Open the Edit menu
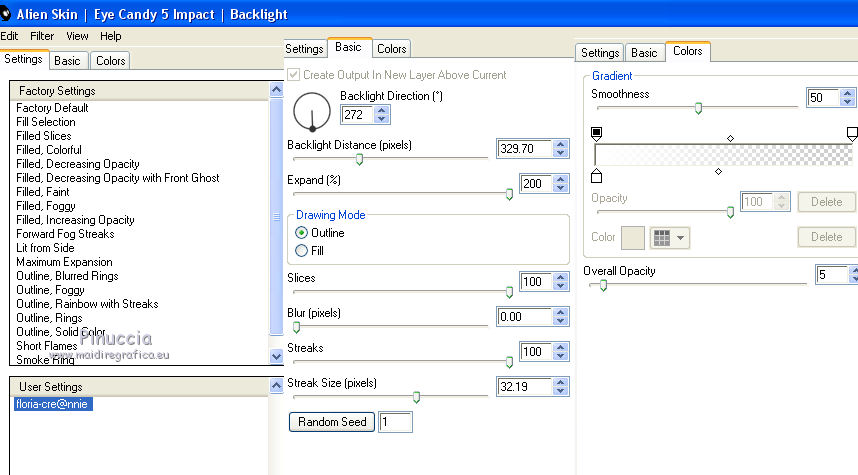 (9, 36)
